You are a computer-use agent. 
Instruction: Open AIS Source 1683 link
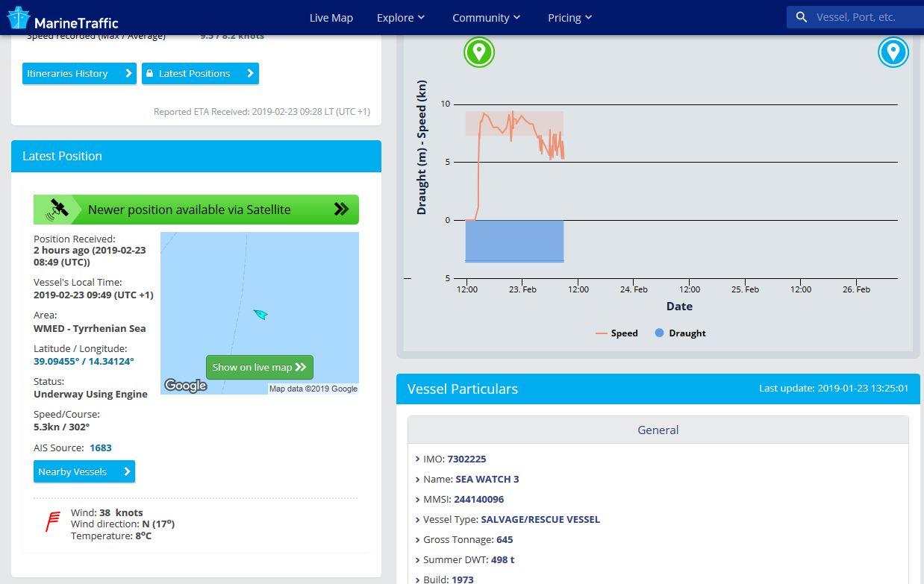[x=101, y=448]
